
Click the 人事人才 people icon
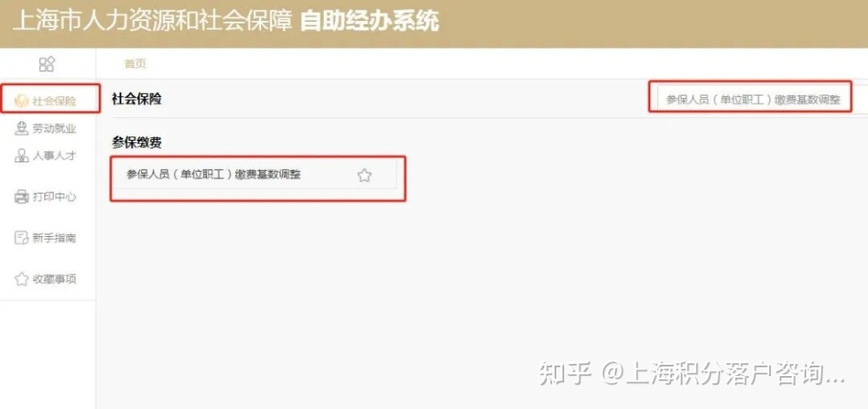pyautogui.click(x=21, y=156)
